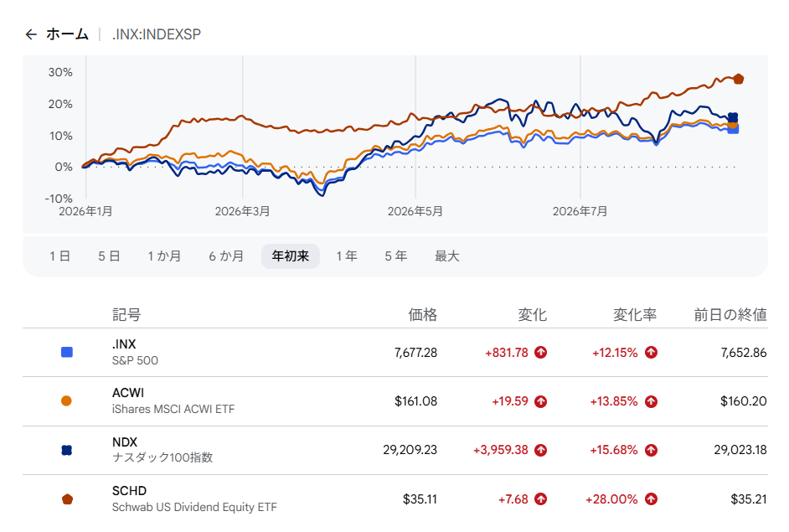Click the up-arrow icon beside +3,959.38
Viewport: 789px width, 532px height.
pyautogui.click(x=541, y=450)
